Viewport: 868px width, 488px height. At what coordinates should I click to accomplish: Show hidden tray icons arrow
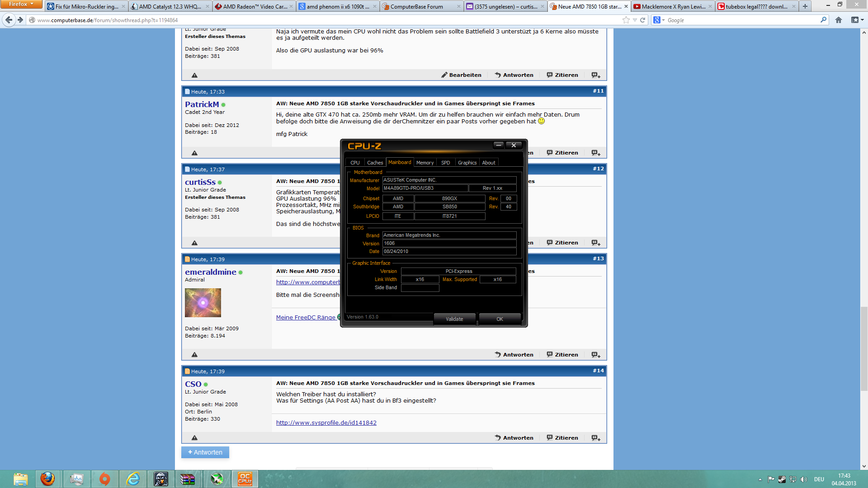click(760, 479)
